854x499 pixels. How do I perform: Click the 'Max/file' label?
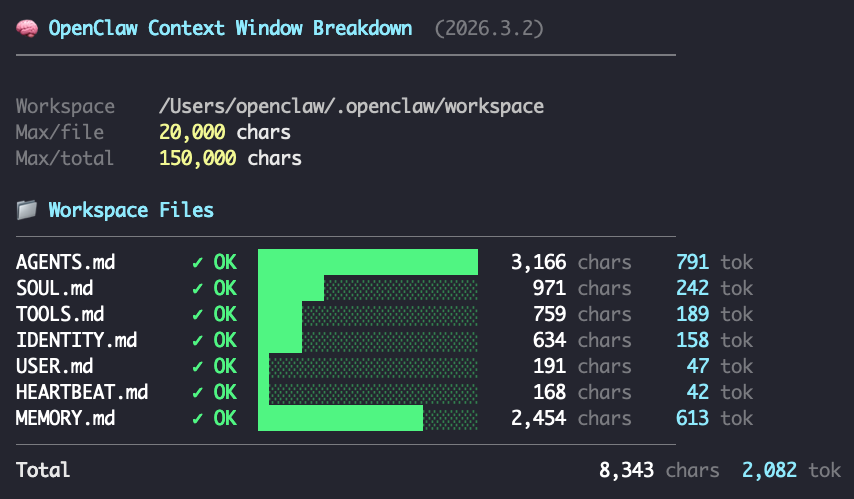tap(60, 132)
